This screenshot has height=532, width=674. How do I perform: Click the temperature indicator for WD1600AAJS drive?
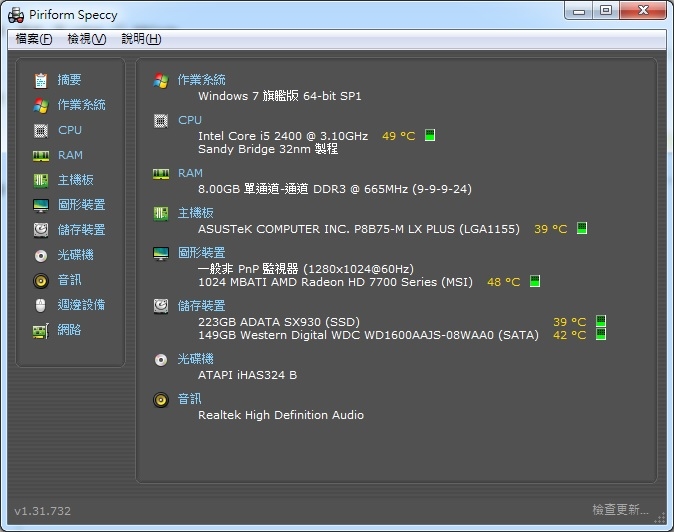(x=601, y=334)
